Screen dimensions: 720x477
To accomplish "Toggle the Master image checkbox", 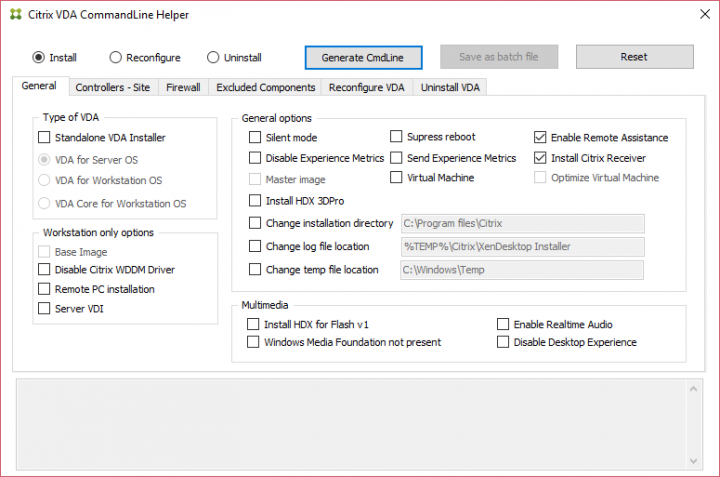I will [x=255, y=179].
